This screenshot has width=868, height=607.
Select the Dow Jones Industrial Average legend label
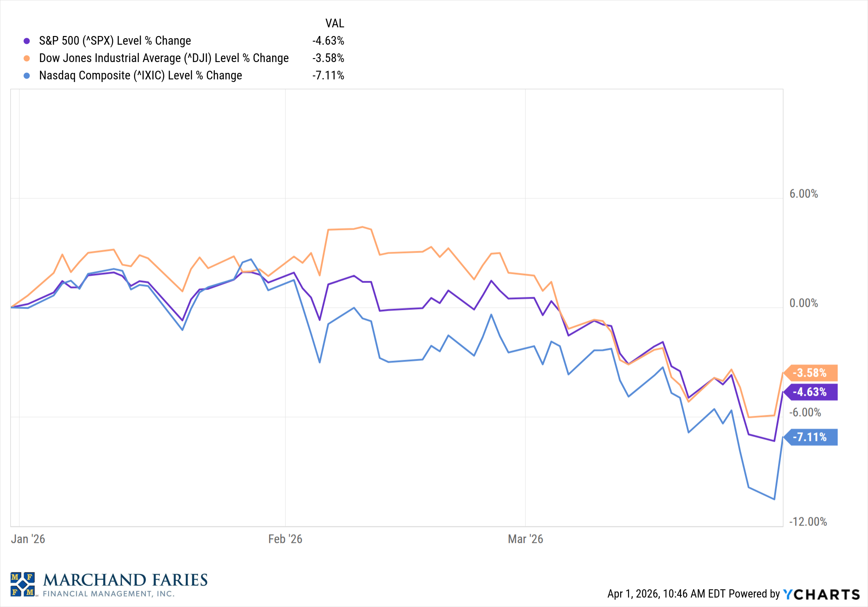coord(164,58)
